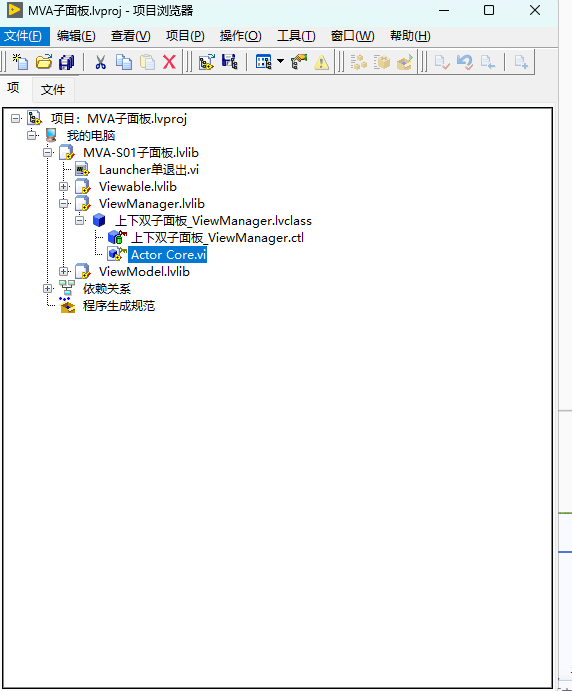Viewport: 572px width, 691px height.
Task: Select the ViewModel.lvlib text label
Action: click(x=144, y=272)
